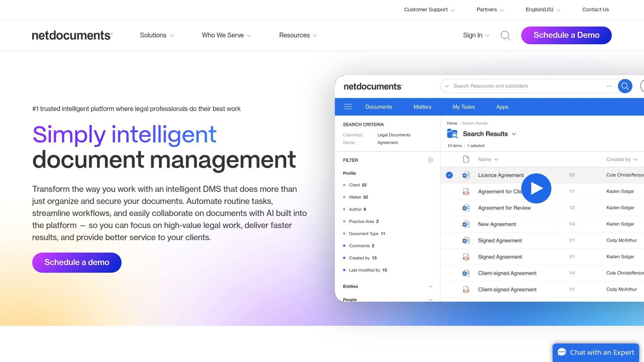Click the Schedule a demo hero button
This screenshot has height=362, width=644.
tap(77, 263)
